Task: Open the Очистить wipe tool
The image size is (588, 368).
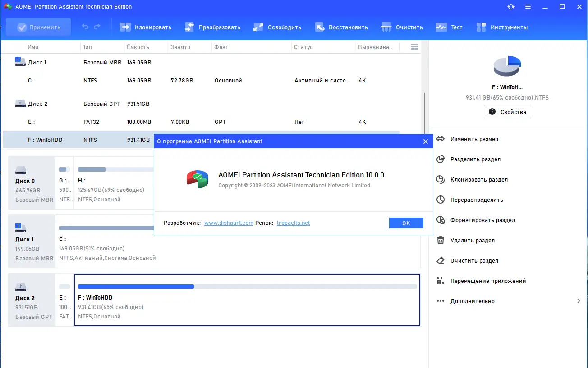Action: coord(402,27)
